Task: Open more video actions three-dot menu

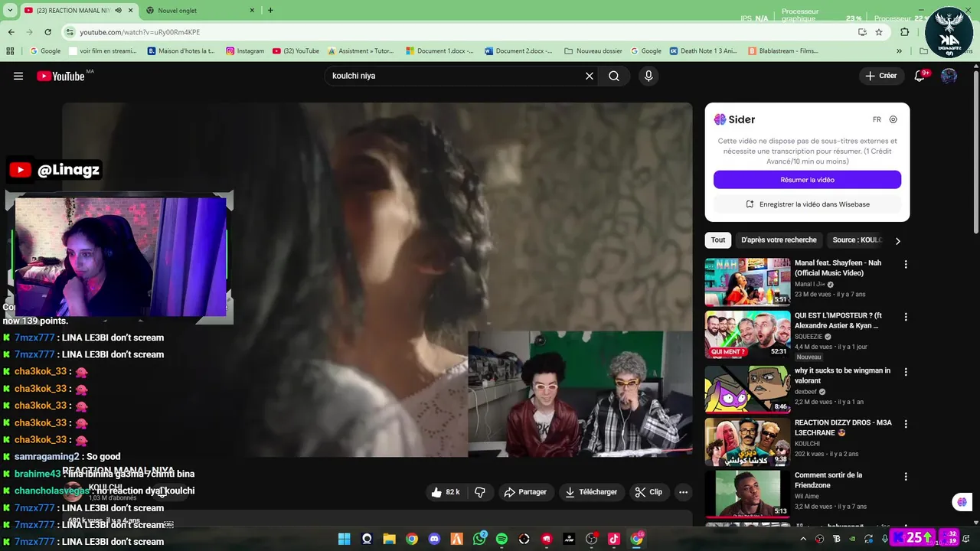Action: (683, 492)
